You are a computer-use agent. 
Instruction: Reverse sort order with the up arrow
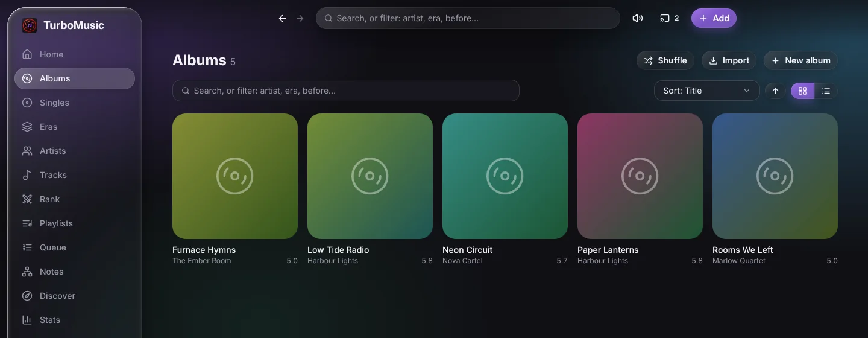click(775, 91)
